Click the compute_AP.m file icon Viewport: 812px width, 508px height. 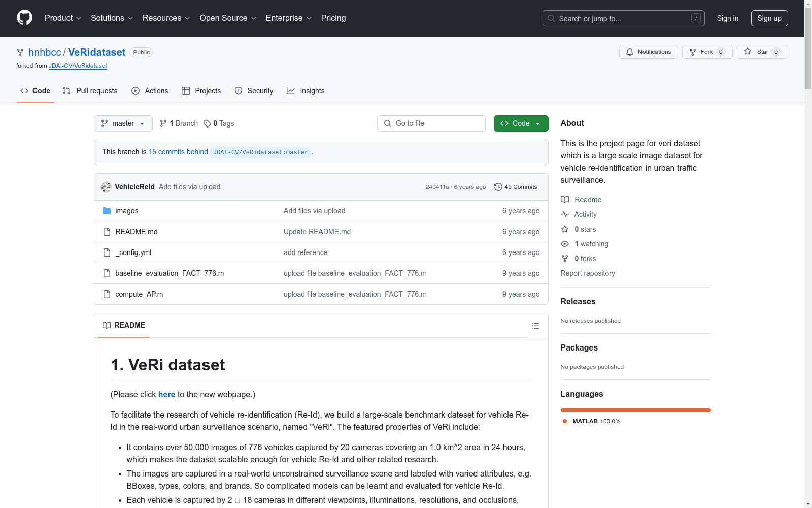pyautogui.click(x=107, y=294)
